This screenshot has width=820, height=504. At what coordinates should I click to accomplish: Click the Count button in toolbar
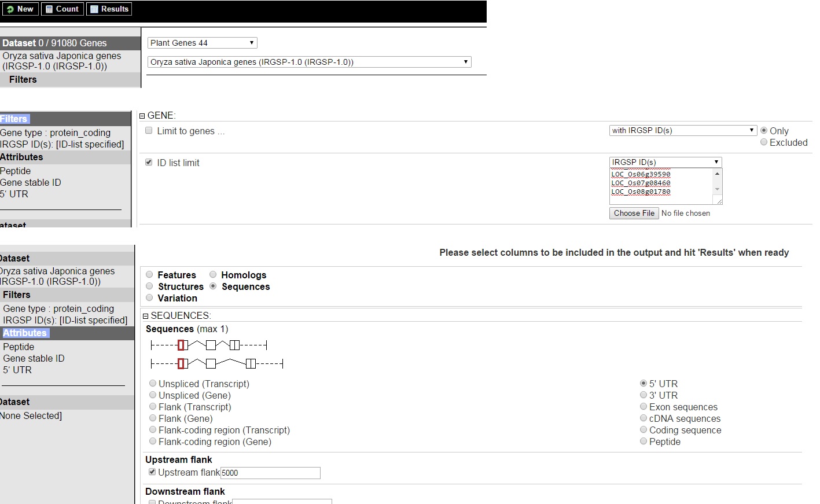tap(62, 9)
